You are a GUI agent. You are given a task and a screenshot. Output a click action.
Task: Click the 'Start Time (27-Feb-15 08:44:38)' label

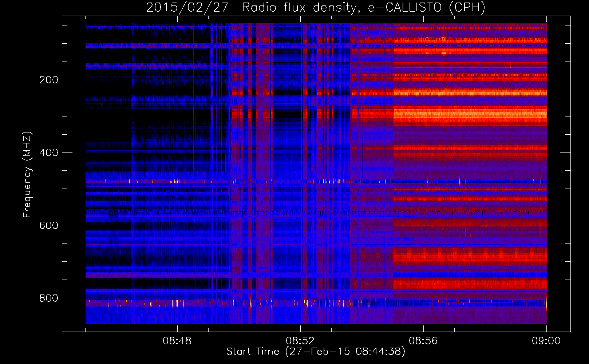click(x=316, y=352)
